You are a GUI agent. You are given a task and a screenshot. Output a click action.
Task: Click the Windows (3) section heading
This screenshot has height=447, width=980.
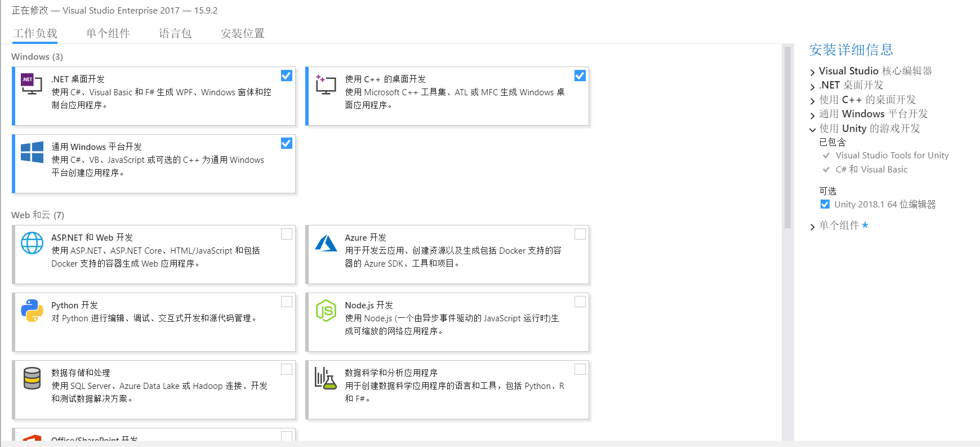(37, 56)
